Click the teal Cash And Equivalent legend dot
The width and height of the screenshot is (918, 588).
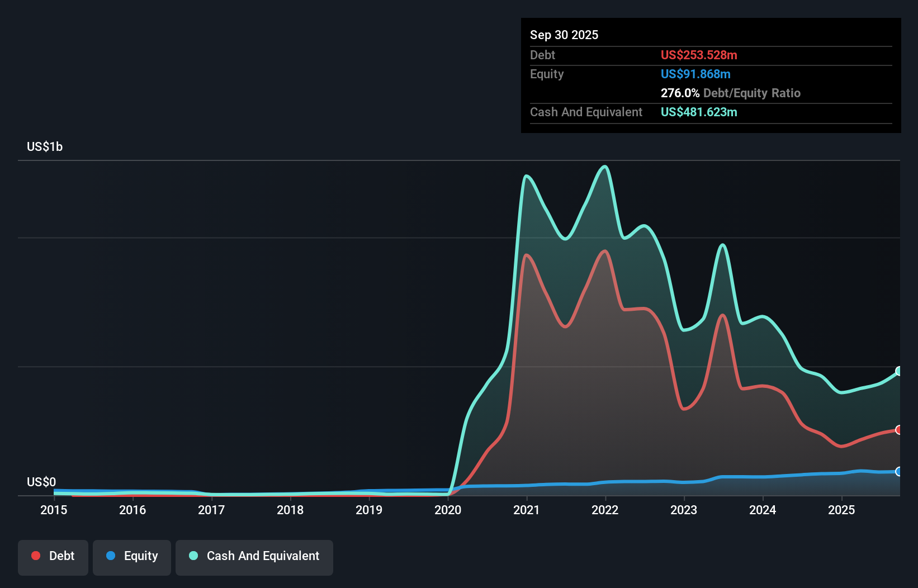[x=193, y=556]
